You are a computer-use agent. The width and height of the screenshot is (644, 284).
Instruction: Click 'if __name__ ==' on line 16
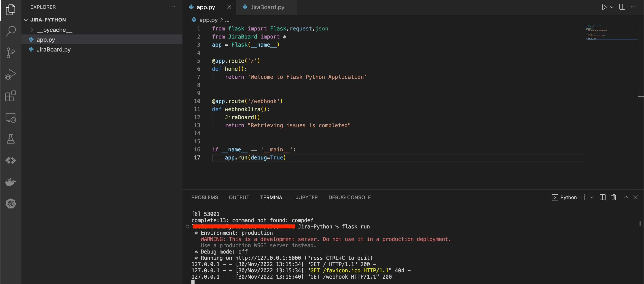point(235,150)
